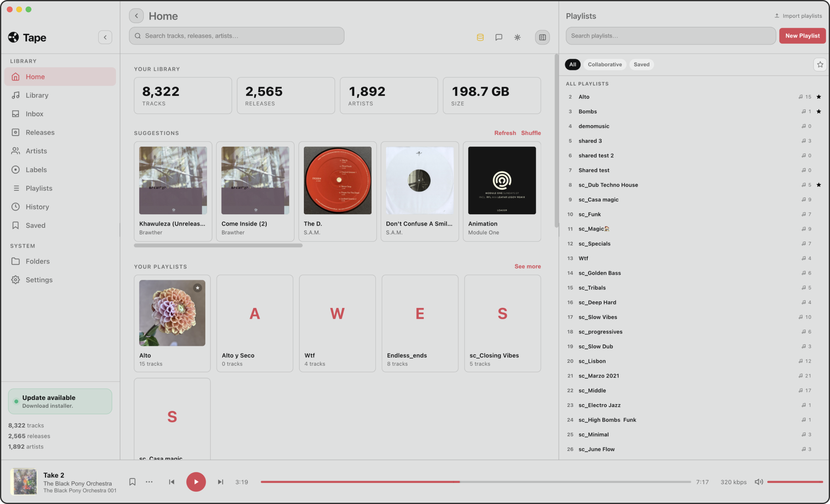Unstar the Alto playlist row
830x504 pixels.
point(818,97)
